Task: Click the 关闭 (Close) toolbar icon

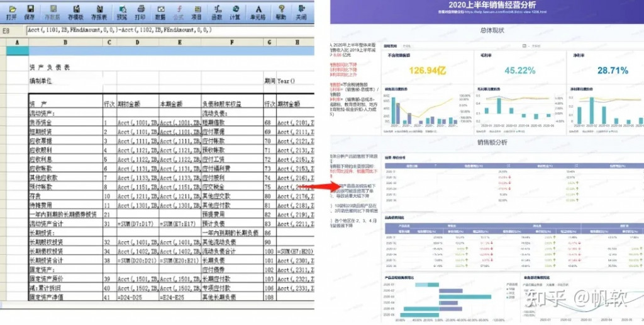Action: point(301,13)
